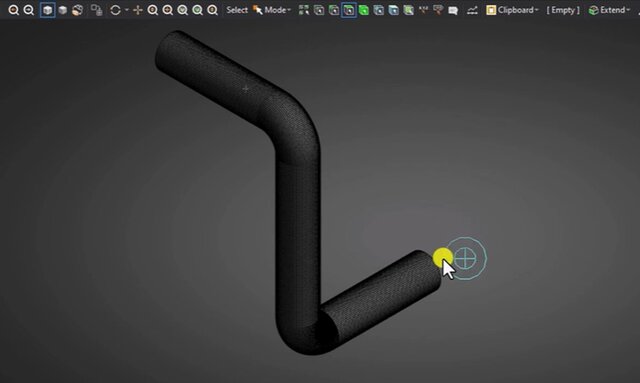The image size is (640, 383).
Task: Click the second orange magnifier after Pan
Action: [167, 10]
